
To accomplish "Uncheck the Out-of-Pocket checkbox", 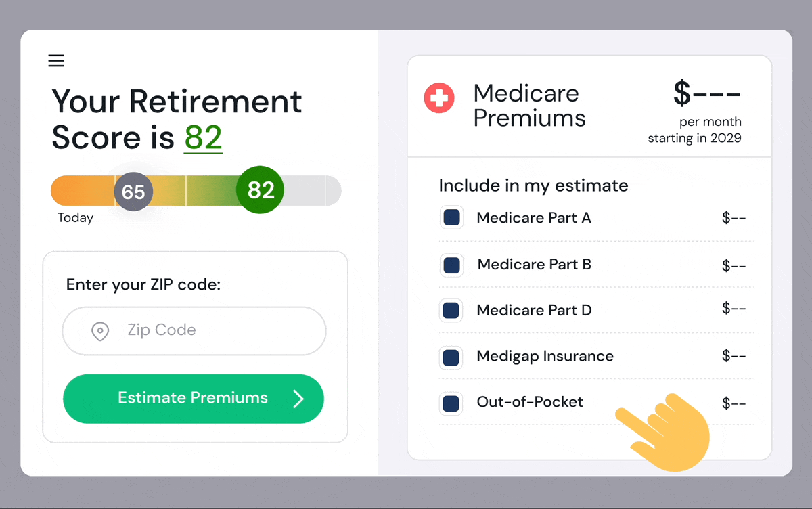I will click(451, 403).
